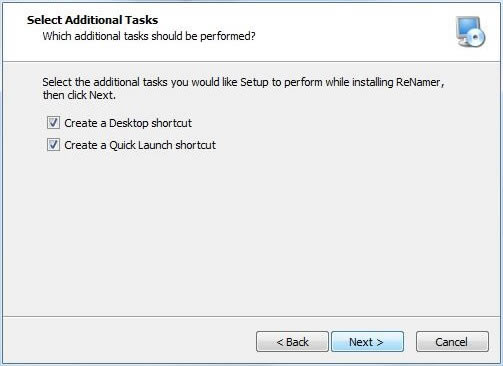Uncheck the Create a Desktop shortcut checkbox

[53, 123]
